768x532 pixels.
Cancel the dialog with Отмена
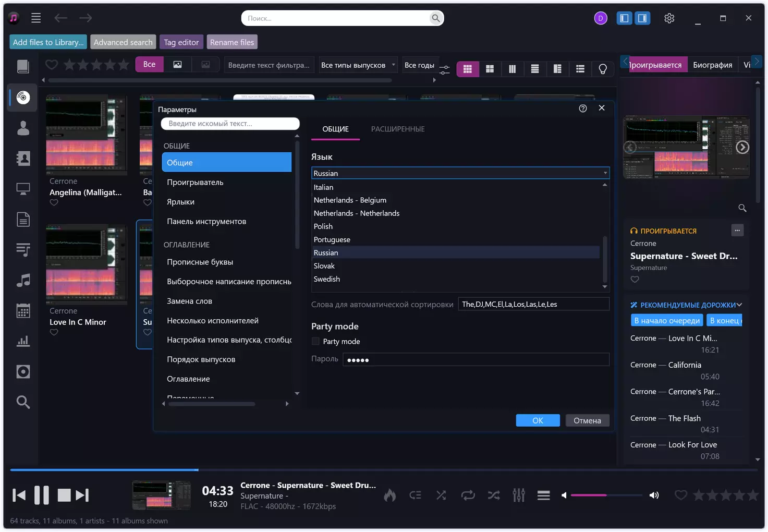pos(588,420)
